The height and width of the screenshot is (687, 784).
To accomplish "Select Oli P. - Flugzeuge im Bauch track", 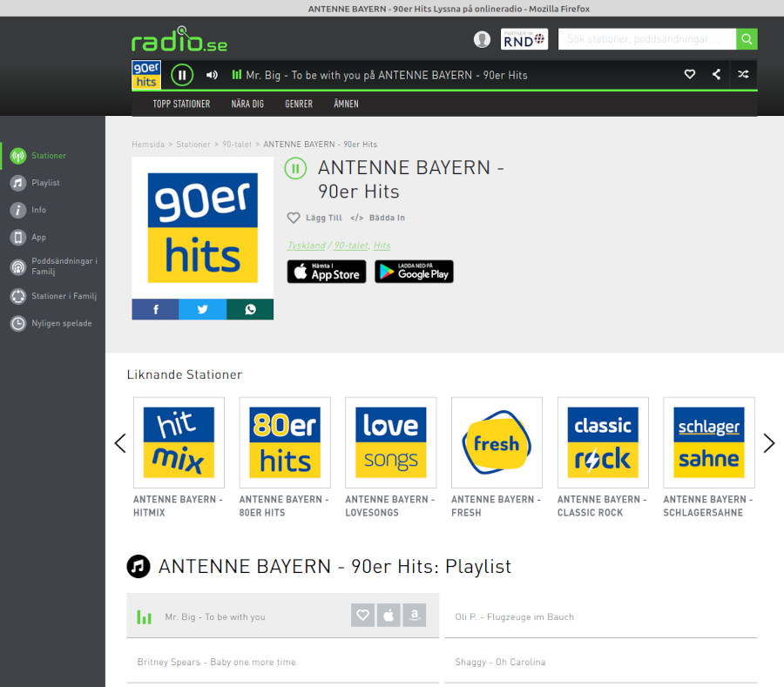I will [601, 616].
